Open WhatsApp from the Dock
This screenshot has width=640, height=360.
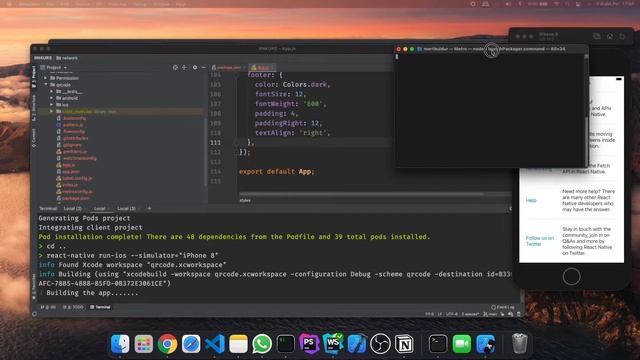262,344
